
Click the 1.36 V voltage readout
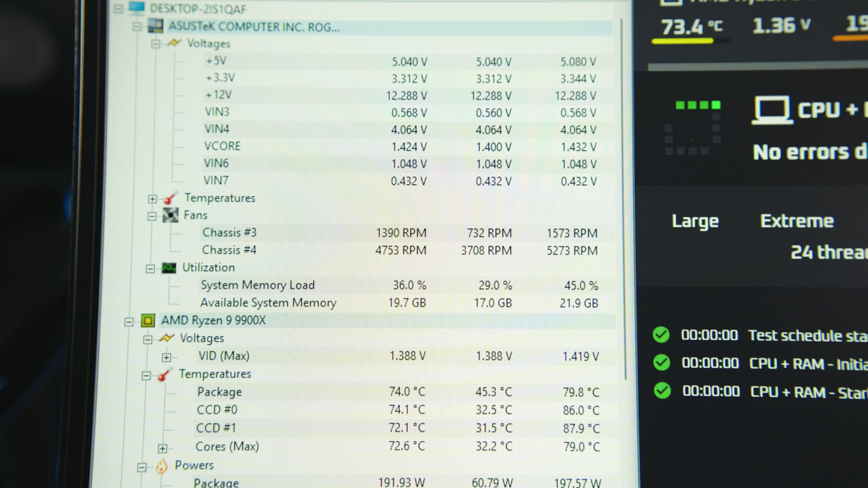(782, 26)
